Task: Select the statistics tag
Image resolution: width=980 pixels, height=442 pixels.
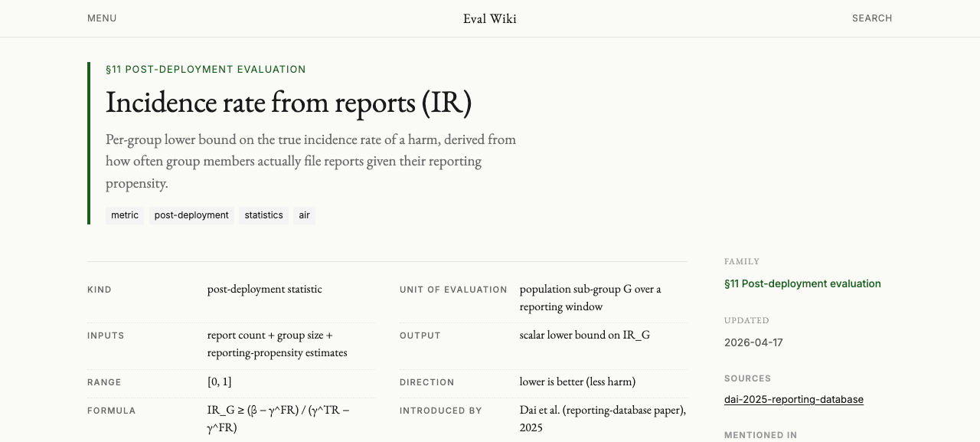Action: pos(263,215)
